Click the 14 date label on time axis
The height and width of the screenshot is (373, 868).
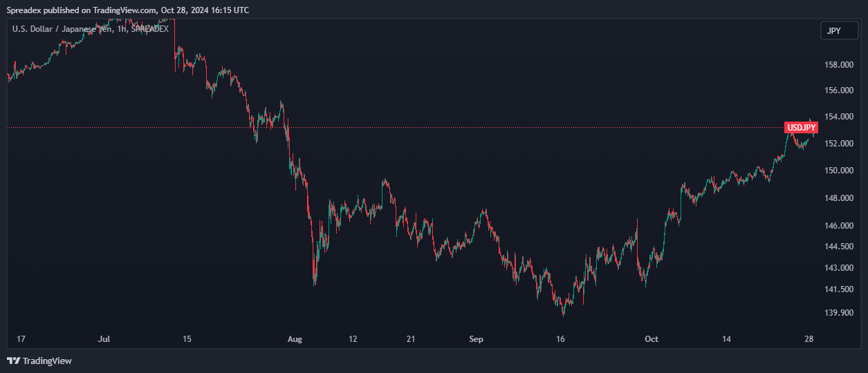tap(726, 339)
